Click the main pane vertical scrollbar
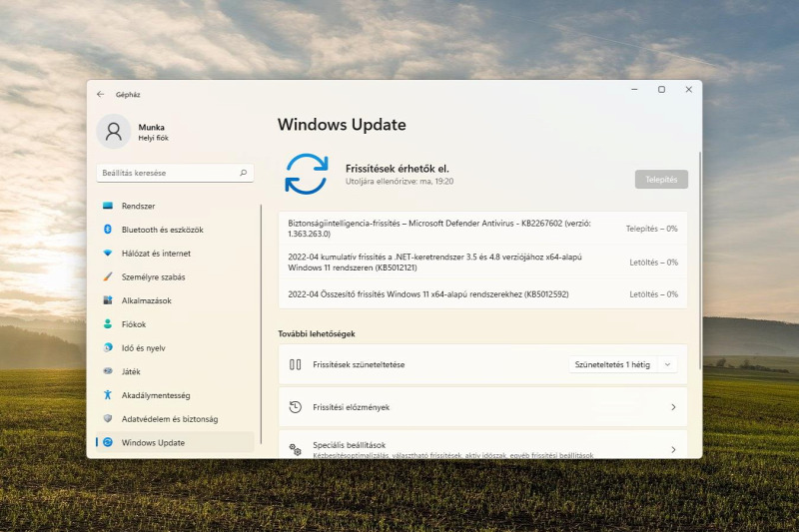This screenshot has width=799, height=532. (700, 260)
